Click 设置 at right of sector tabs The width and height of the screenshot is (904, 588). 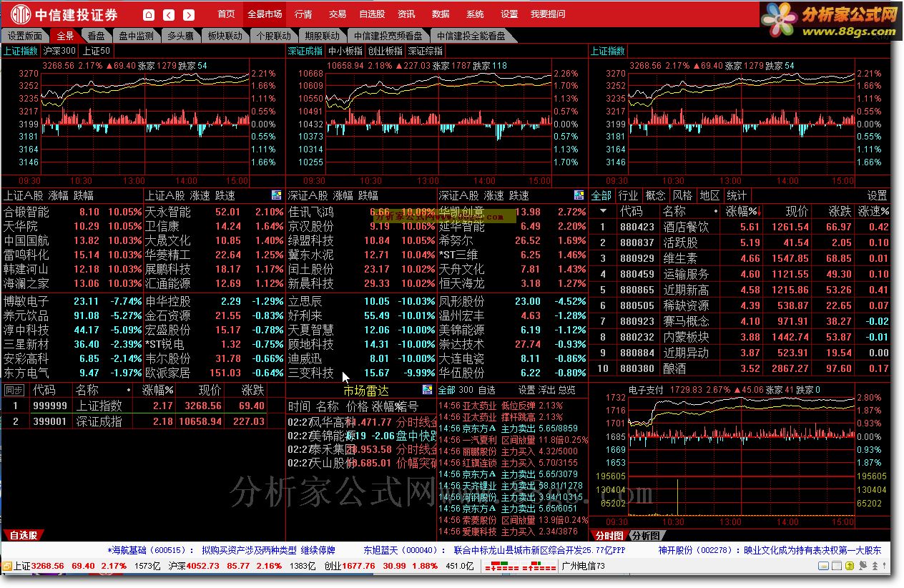click(877, 195)
